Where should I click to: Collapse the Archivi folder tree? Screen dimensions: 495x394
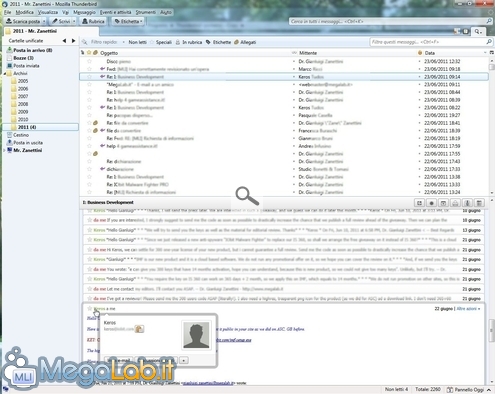4,73
